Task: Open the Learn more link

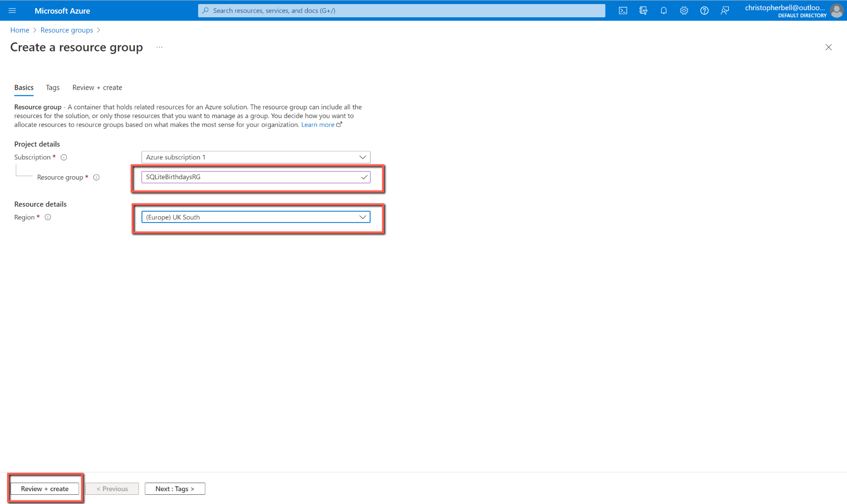Action: click(318, 125)
